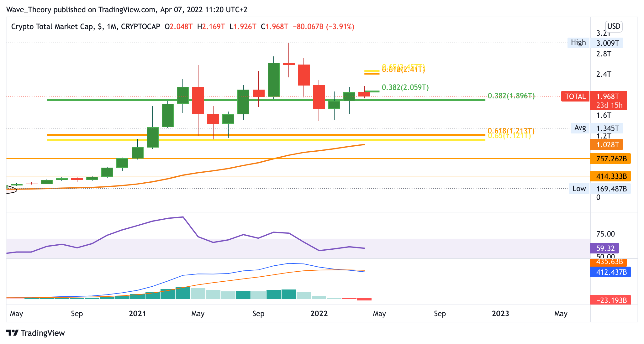Click the orange 757.262B level tag
The width and height of the screenshot is (644, 344).
[x=610, y=159]
